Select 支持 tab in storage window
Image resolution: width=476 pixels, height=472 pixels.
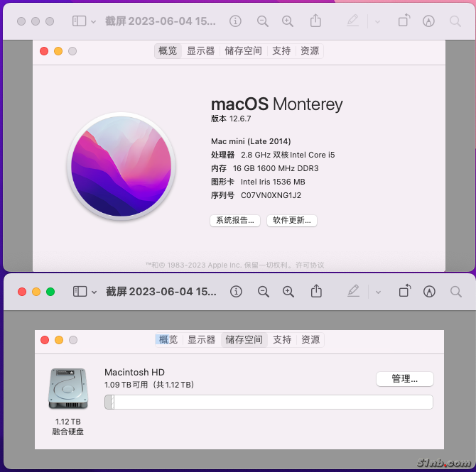pyautogui.click(x=282, y=339)
